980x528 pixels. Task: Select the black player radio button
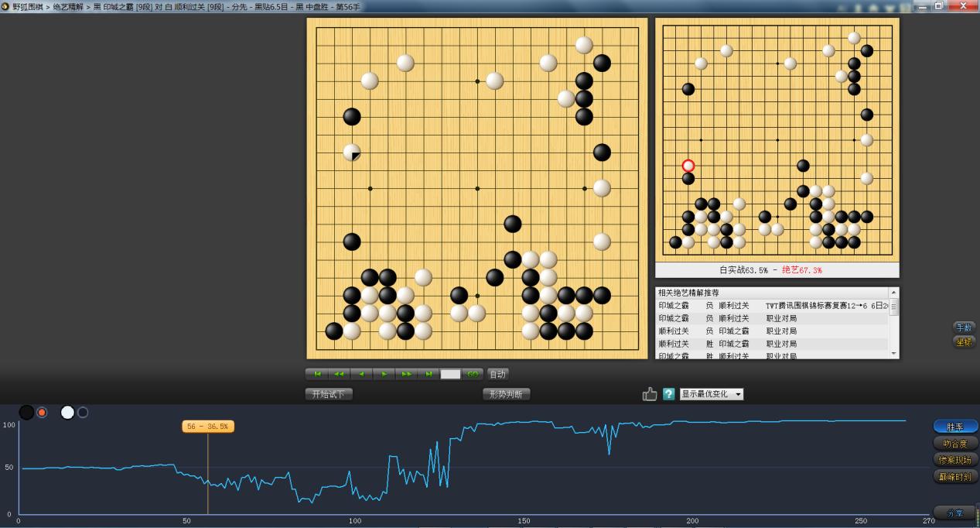[42, 413]
